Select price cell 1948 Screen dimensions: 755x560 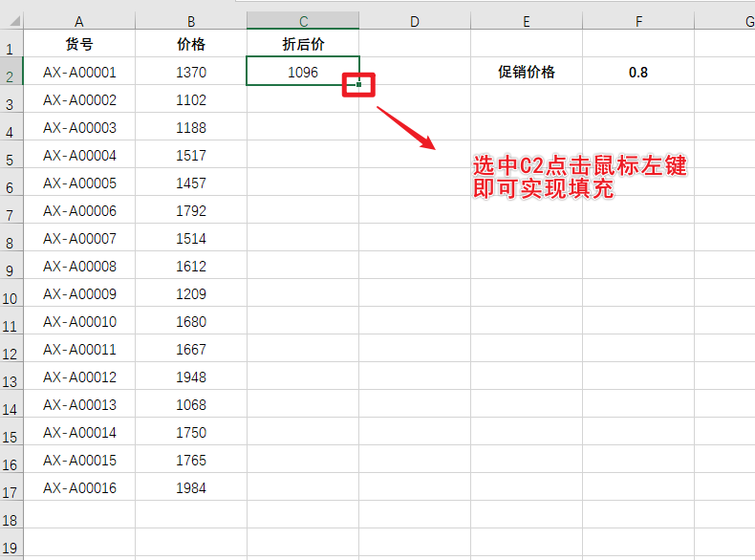click(x=191, y=377)
